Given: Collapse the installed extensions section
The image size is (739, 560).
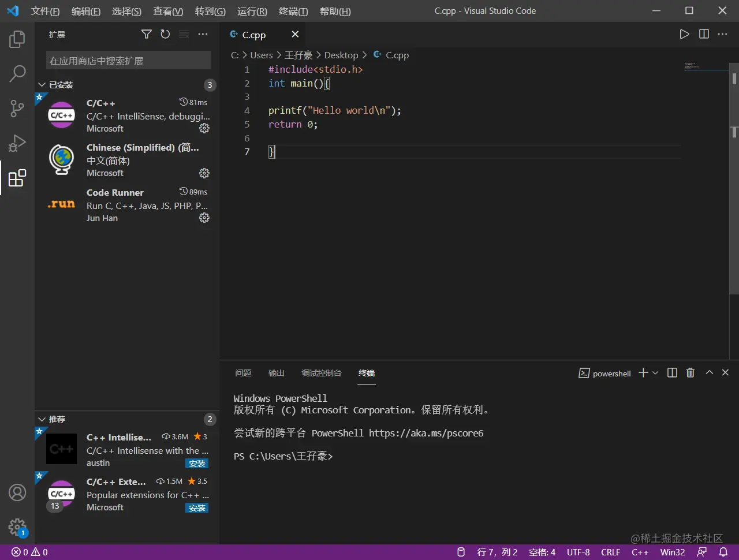Looking at the screenshot, I should tap(42, 85).
